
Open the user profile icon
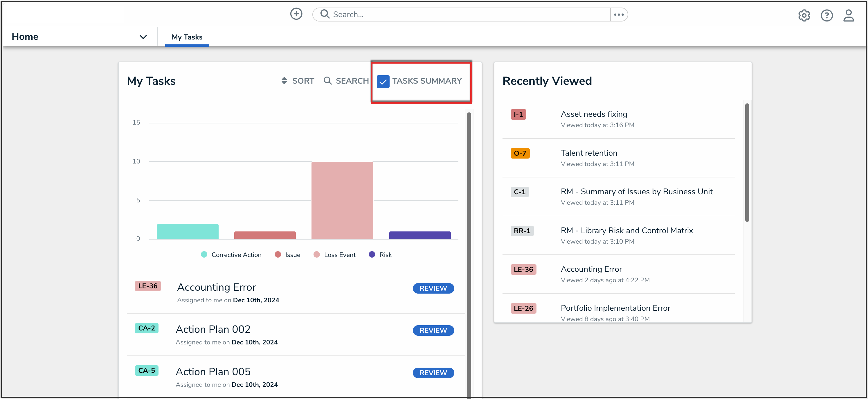click(x=849, y=15)
